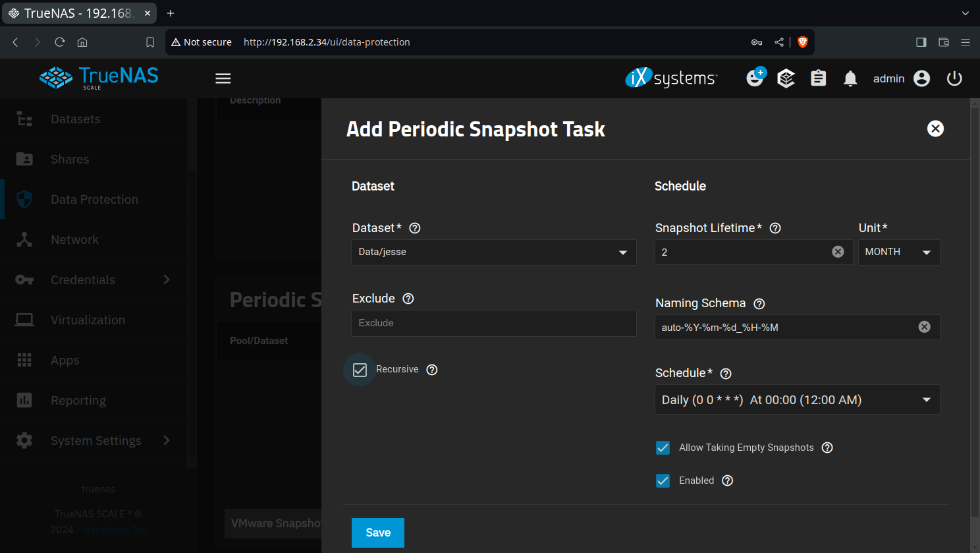Click the Not secure site indicator
980x553 pixels.
[x=202, y=42]
